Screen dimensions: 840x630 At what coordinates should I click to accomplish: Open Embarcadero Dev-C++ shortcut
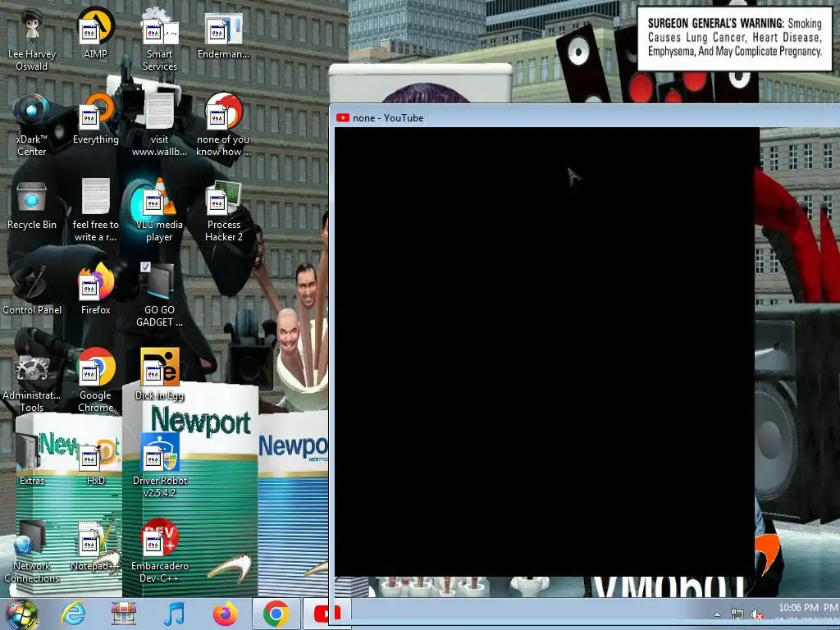[x=160, y=552]
